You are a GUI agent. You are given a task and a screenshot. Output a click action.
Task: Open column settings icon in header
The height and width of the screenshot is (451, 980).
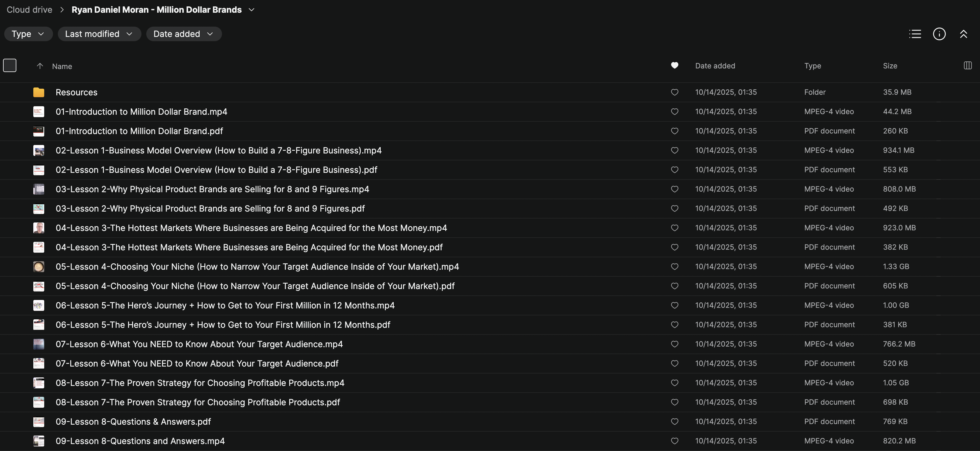click(968, 65)
